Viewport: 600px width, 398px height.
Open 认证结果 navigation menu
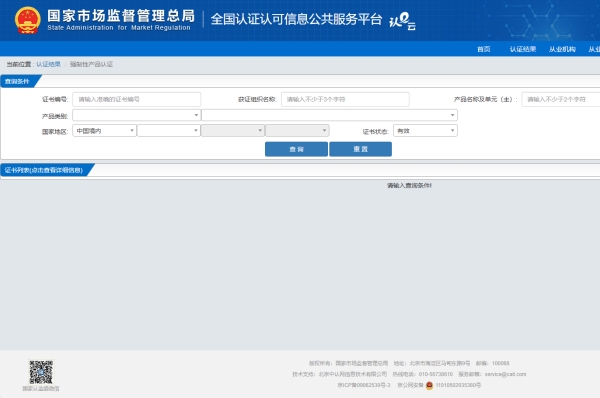click(523, 49)
